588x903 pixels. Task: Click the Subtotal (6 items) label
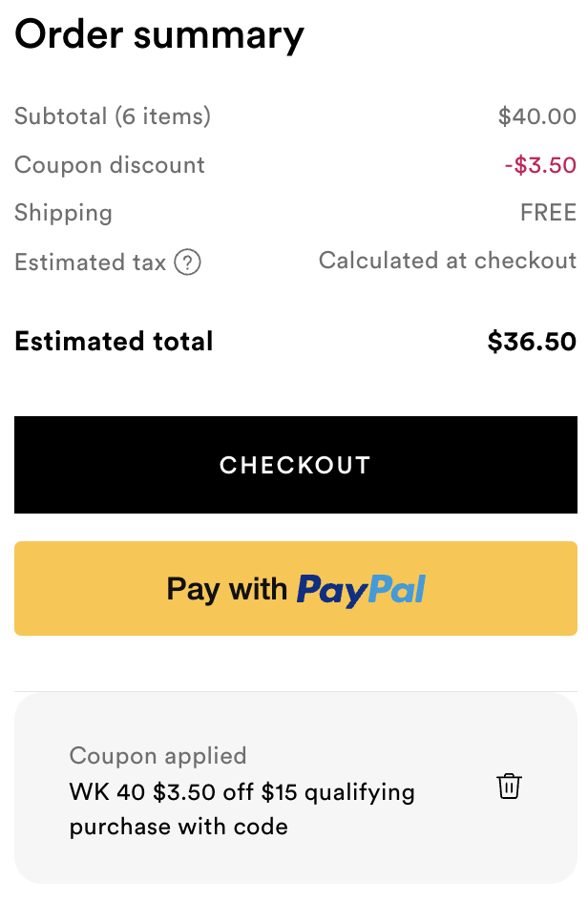click(113, 116)
